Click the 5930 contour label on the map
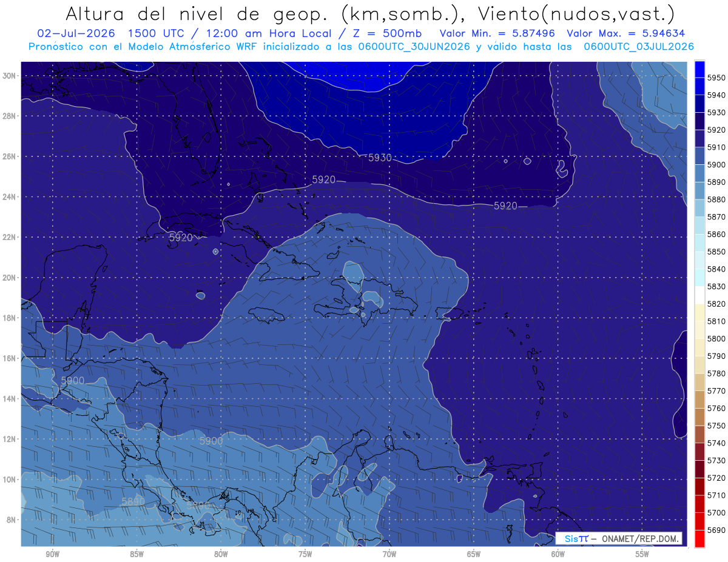The height and width of the screenshot is (562, 728). tap(380, 158)
